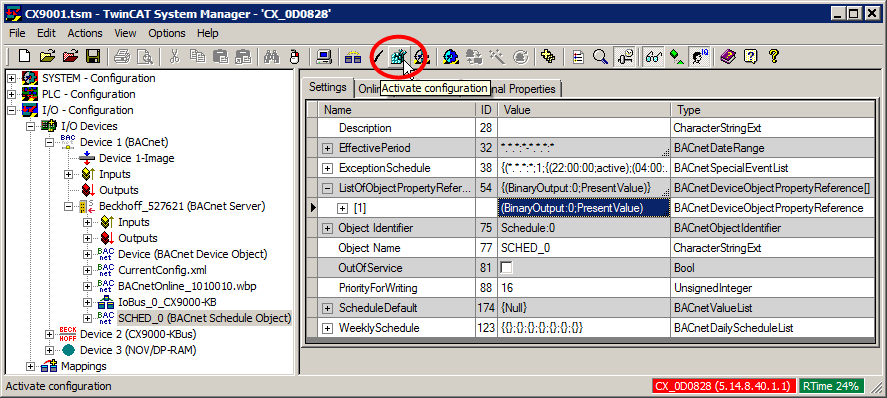Screen dimensions: 887x398
Task: Click the Activate configuration toolbar icon
Action: point(399,56)
